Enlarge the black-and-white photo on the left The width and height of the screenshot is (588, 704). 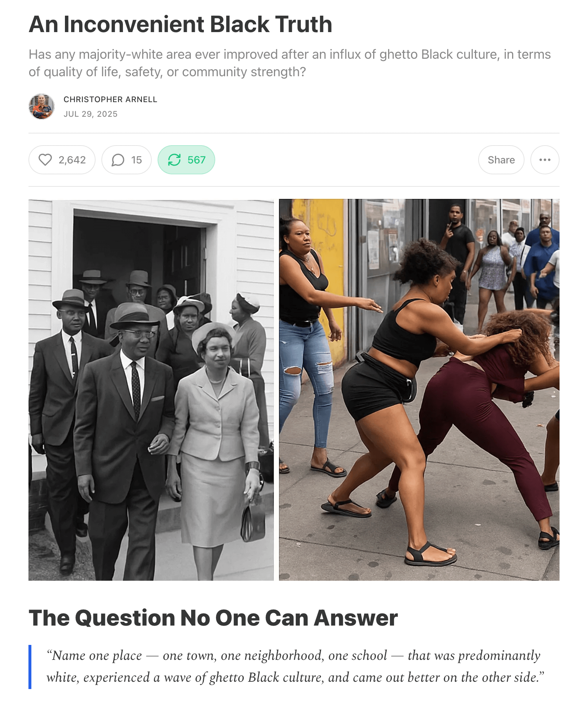pyautogui.click(x=151, y=390)
